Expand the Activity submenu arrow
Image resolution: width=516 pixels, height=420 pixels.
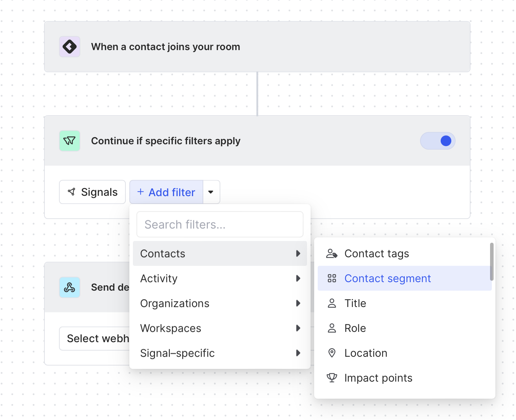[298, 278]
